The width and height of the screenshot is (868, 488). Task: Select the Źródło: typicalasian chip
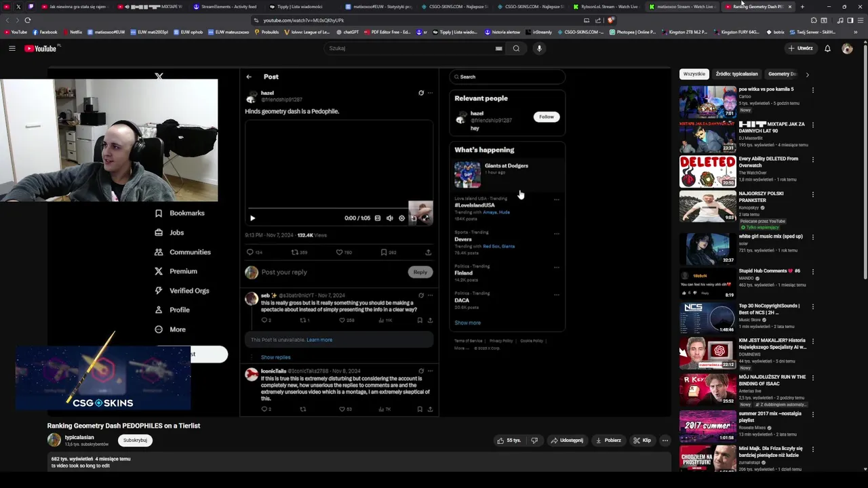click(x=736, y=74)
